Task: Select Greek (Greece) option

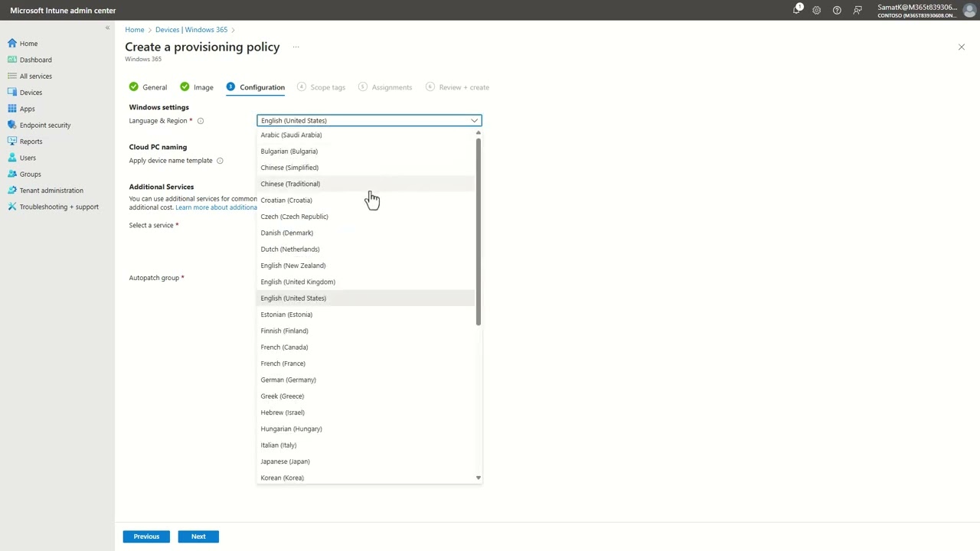Action: [366, 396]
